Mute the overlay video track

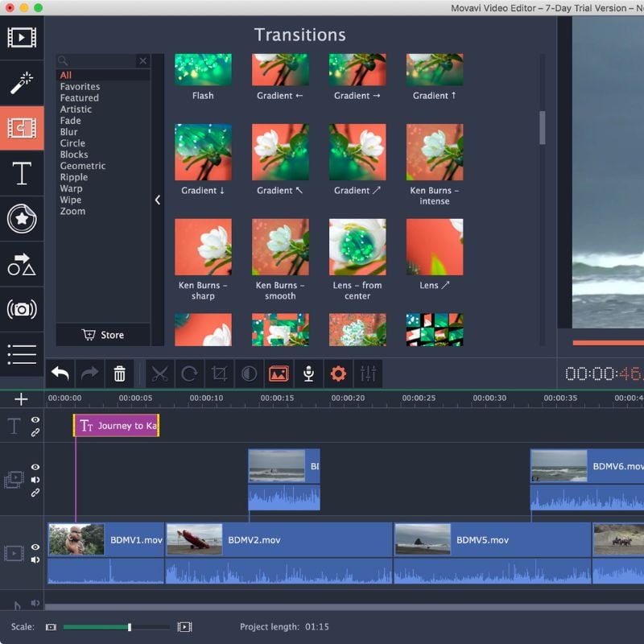(35, 480)
